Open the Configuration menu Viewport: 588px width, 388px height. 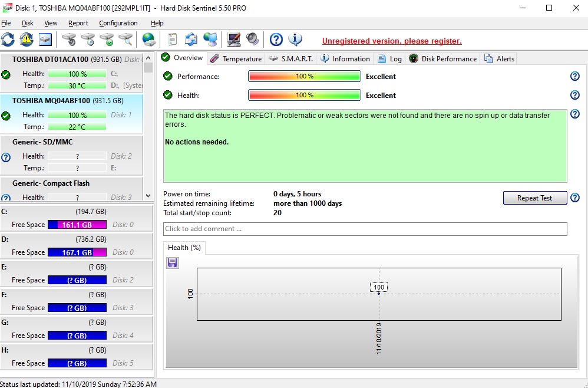(x=118, y=23)
